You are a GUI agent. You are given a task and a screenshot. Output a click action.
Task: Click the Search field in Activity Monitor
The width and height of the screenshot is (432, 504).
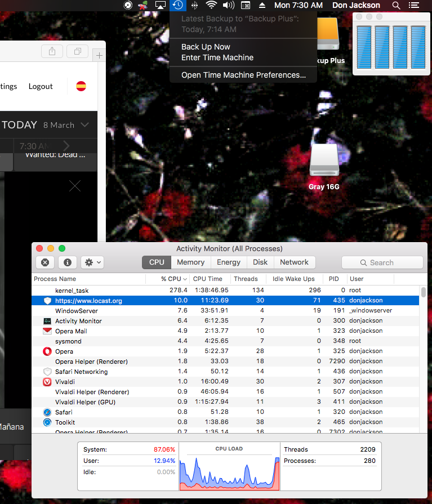382,262
